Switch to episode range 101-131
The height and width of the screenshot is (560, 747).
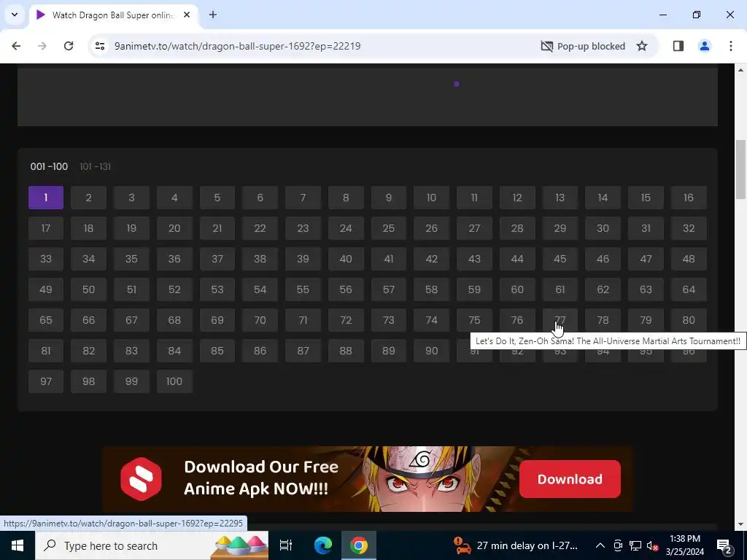[x=96, y=167]
